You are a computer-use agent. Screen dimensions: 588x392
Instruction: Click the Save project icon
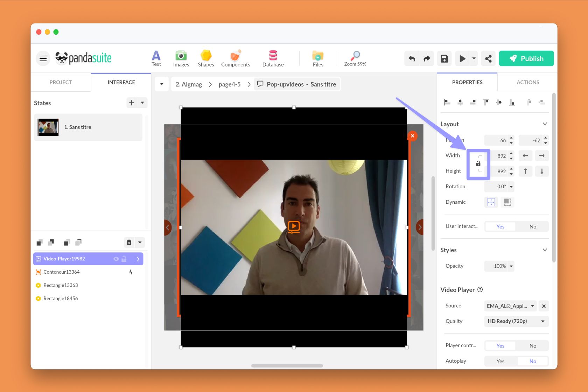pyautogui.click(x=444, y=58)
